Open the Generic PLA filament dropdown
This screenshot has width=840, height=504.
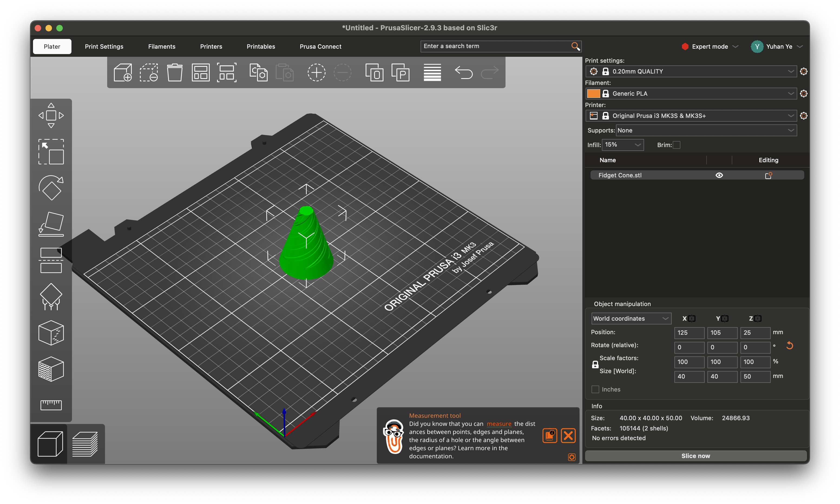point(691,93)
